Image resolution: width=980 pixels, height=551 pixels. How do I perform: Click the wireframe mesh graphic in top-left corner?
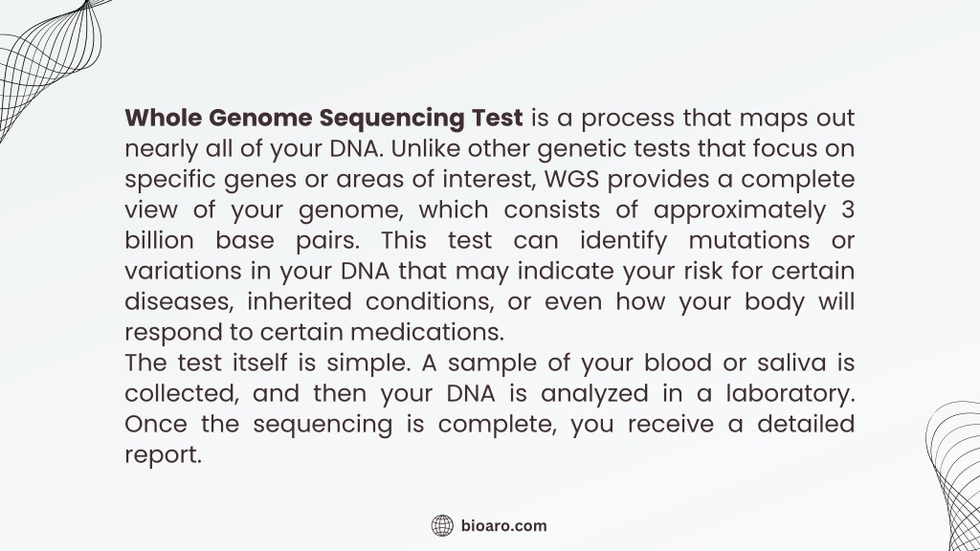point(49,66)
